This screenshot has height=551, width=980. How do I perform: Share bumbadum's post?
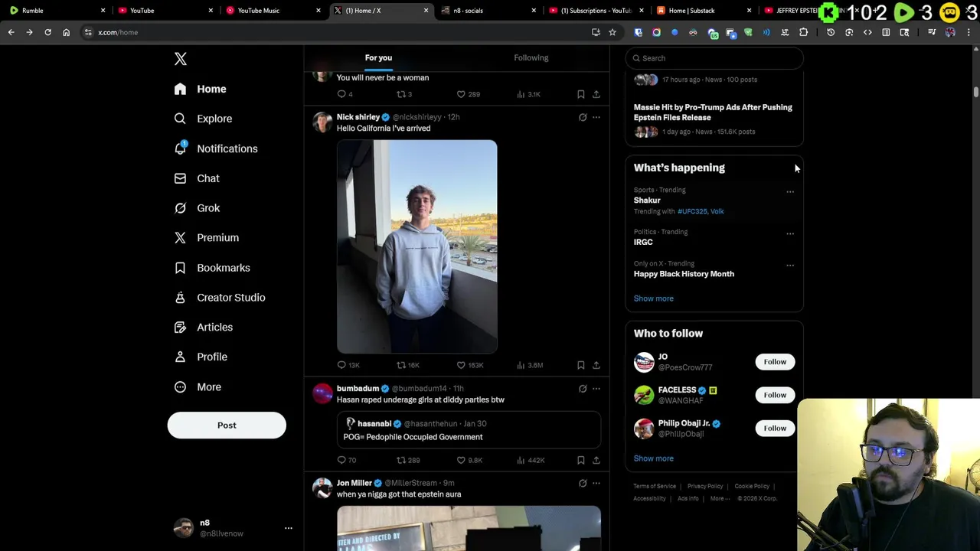point(596,461)
